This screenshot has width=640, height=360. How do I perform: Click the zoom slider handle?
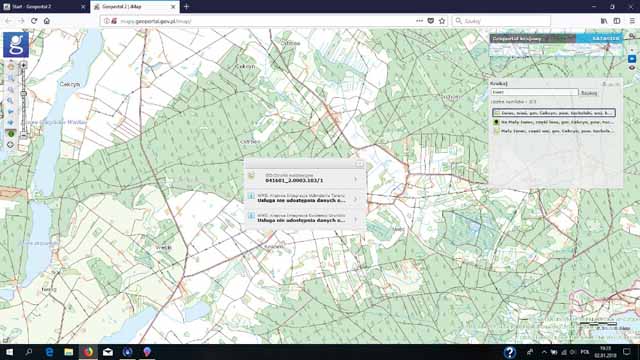(x=23, y=94)
